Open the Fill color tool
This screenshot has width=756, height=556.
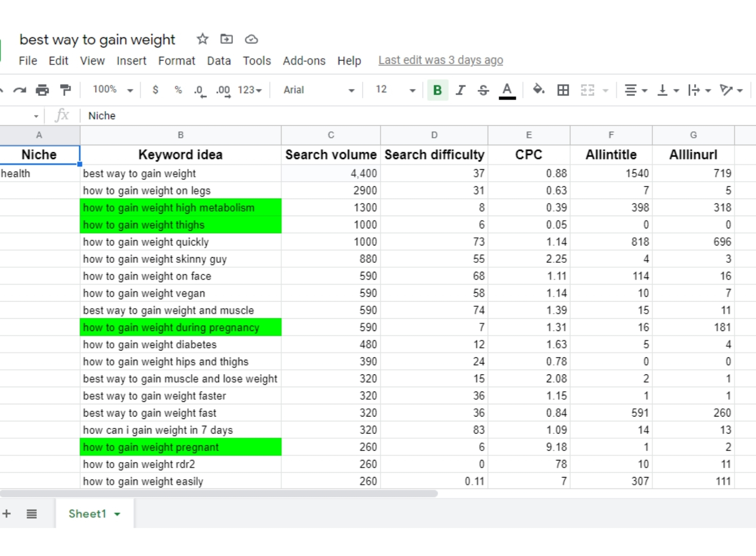pos(539,90)
